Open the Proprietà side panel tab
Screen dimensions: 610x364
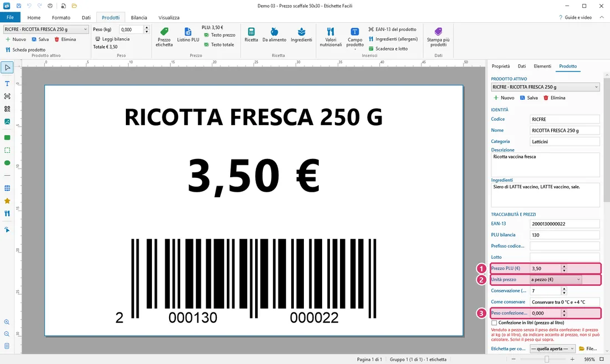pos(501,66)
